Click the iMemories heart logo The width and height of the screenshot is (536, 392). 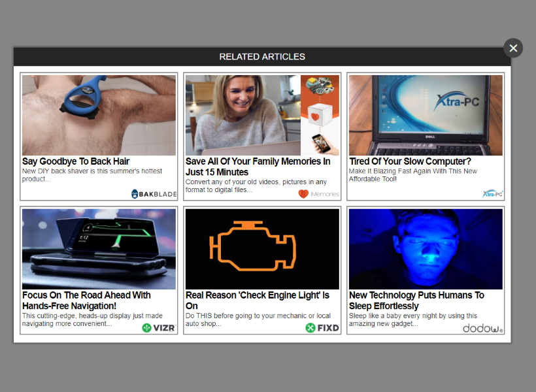318,194
